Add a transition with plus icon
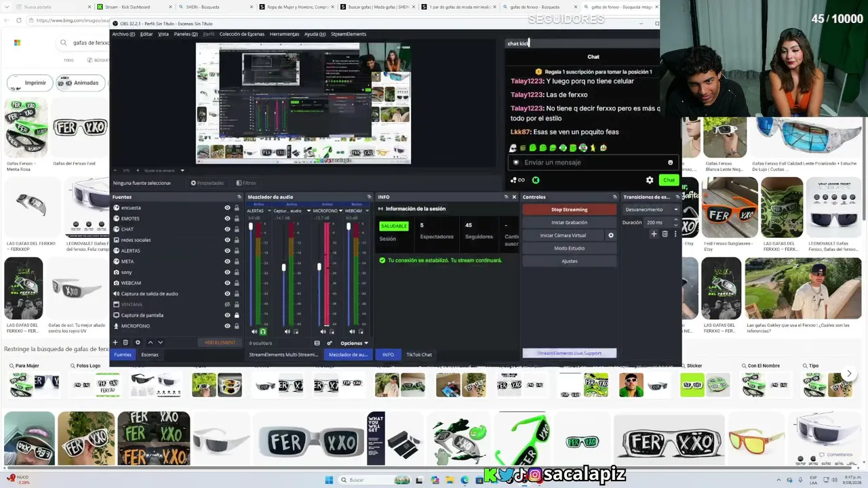 tap(654, 234)
